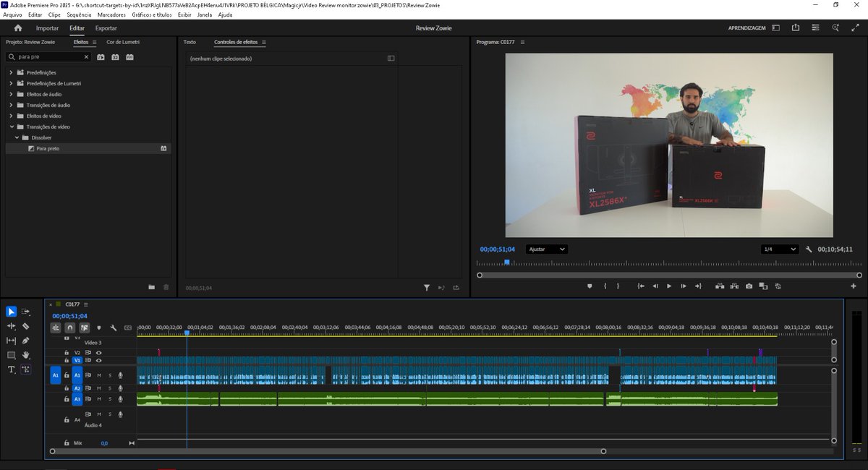This screenshot has width=868, height=470.
Task: Toggle snap in timeline
Action: point(69,328)
